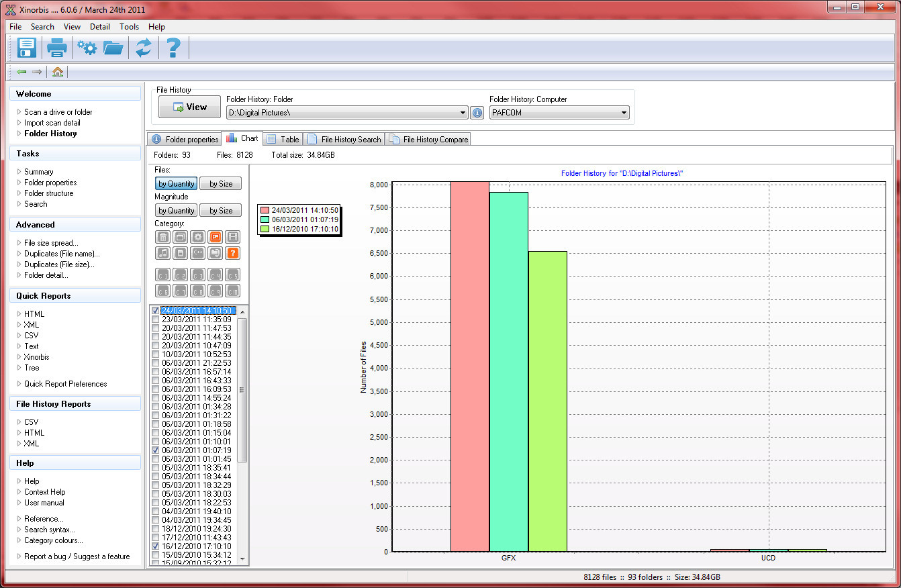Click the pink legend swatch for 24/03/2011
The image size is (901, 588).
(265, 209)
